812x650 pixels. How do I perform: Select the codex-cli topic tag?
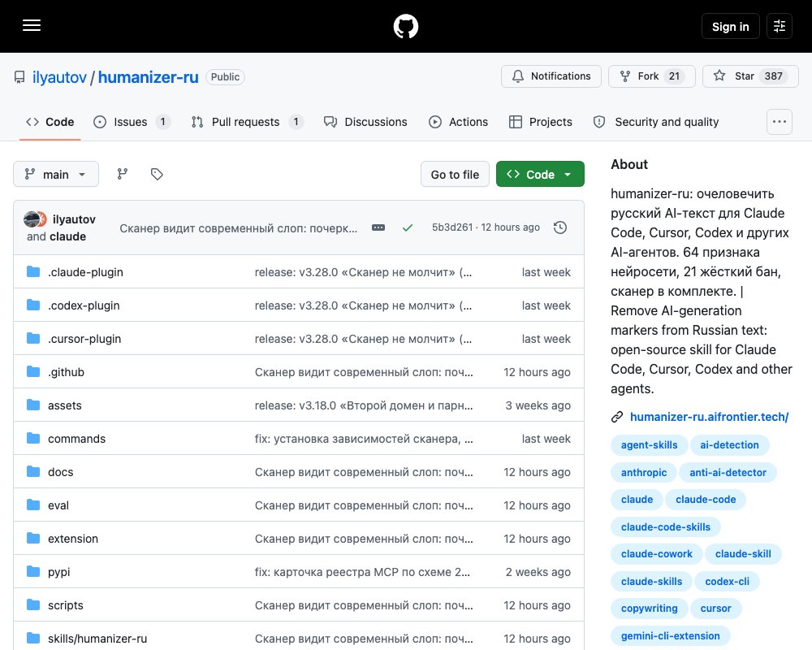pos(727,581)
